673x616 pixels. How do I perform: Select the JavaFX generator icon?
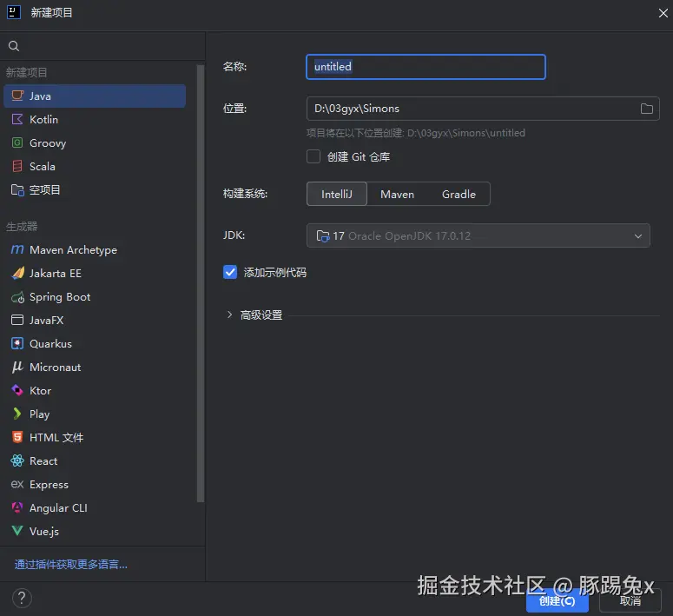click(x=17, y=320)
